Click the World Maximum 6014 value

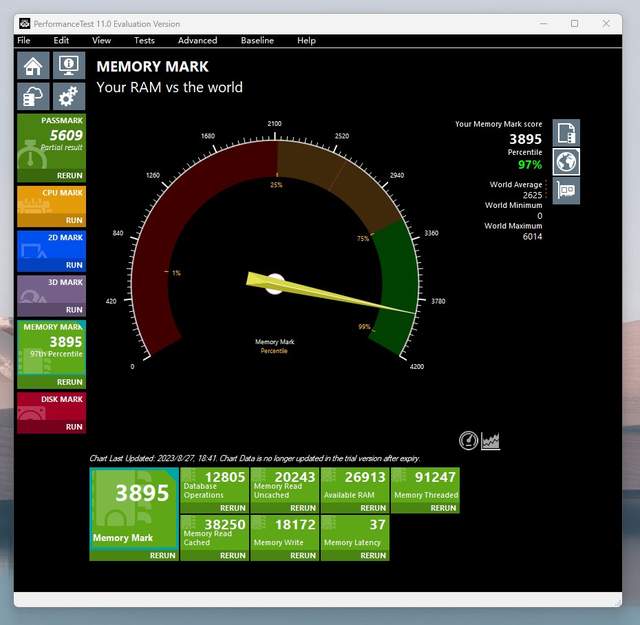pyautogui.click(x=532, y=236)
